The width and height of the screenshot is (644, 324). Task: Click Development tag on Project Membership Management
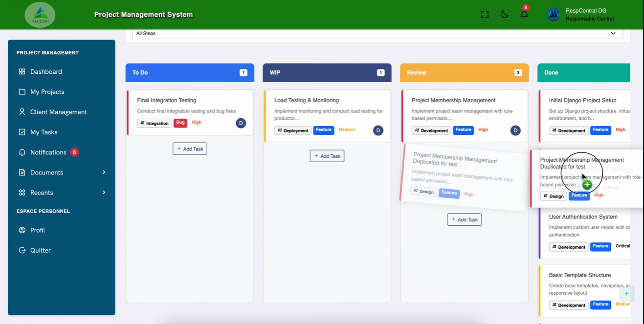click(x=431, y=130)
